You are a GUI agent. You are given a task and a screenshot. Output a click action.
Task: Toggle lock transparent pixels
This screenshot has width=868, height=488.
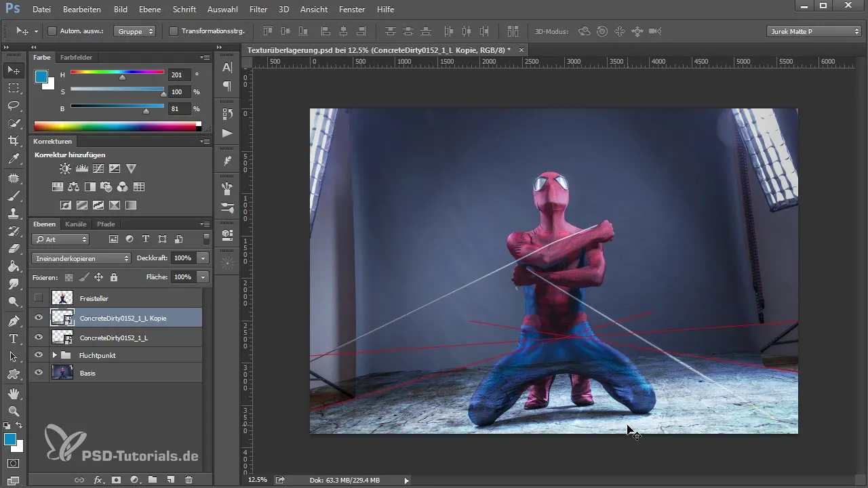click(x=68, y=277)
